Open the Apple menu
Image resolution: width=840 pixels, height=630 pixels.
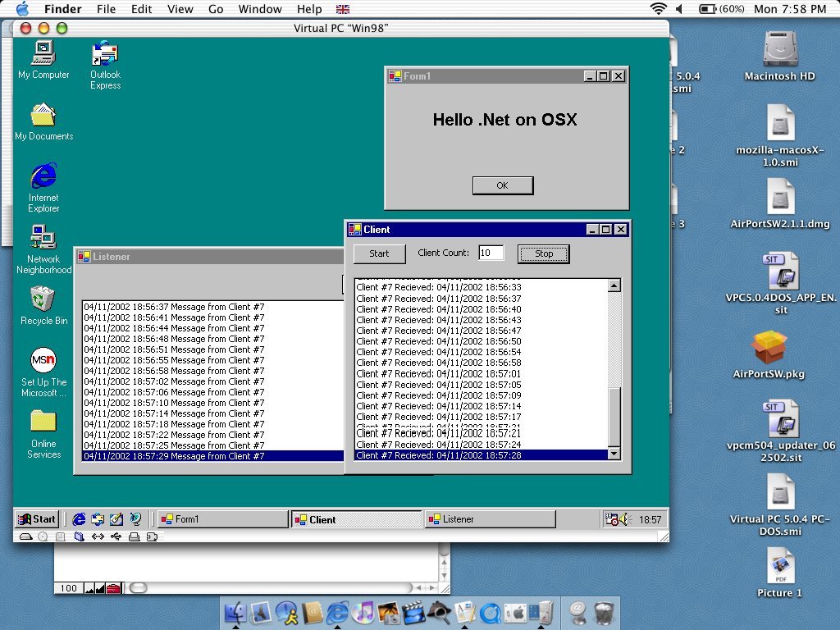[22, 8]
